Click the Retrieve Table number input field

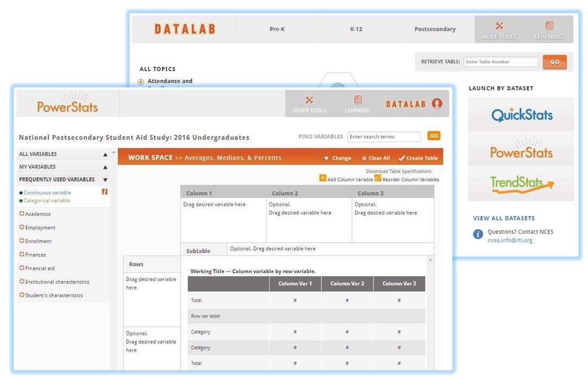pyautogui.click(x=500, y=62)
